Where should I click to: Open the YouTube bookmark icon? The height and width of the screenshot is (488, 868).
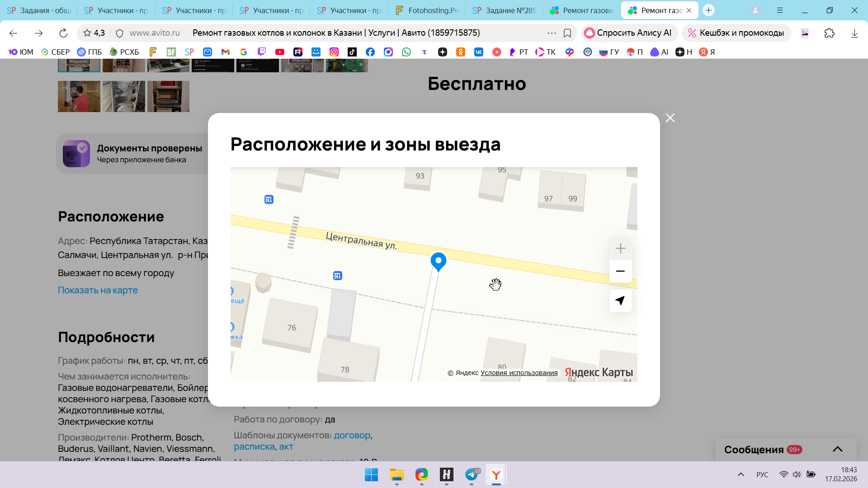tap(280, 52)
